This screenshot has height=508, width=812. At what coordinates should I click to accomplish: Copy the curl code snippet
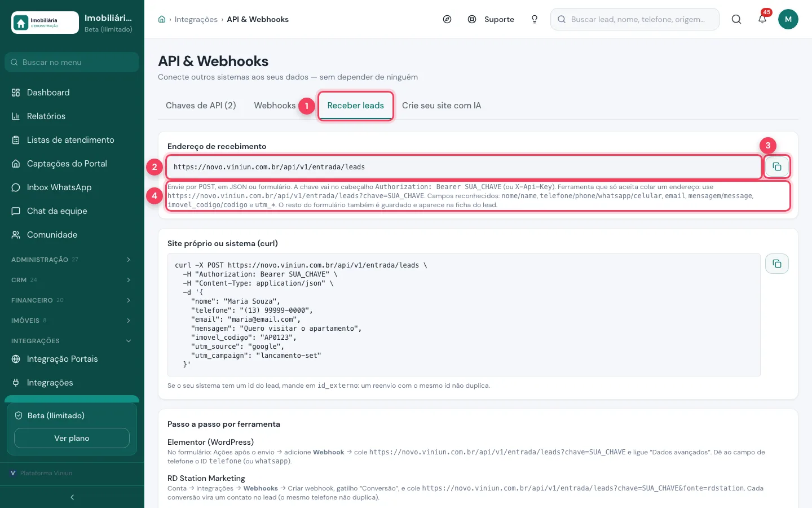pyautogui.click(x=776, y=264)
